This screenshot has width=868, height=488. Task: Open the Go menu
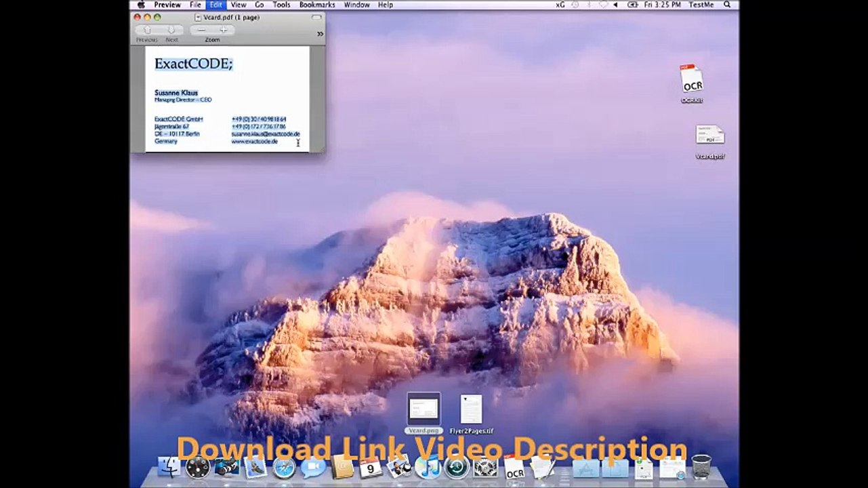tap(260, 5)
